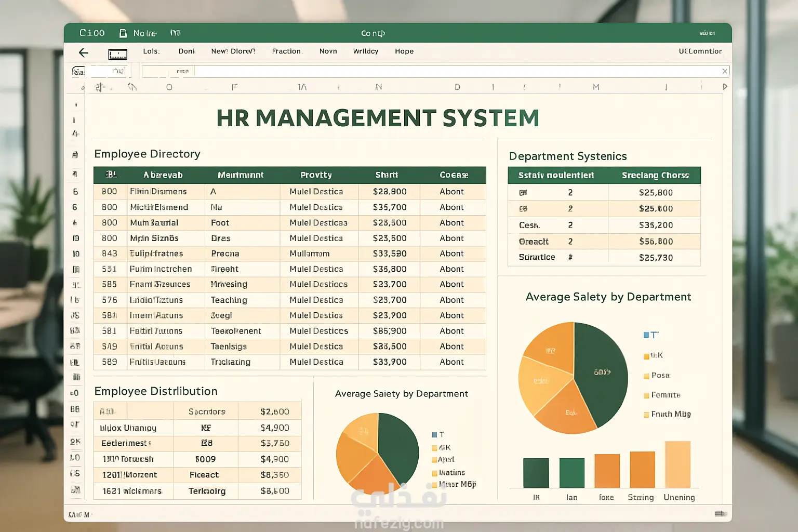
Task: Click the Employee Distrlibution heading
Action: tap(156, 391)
